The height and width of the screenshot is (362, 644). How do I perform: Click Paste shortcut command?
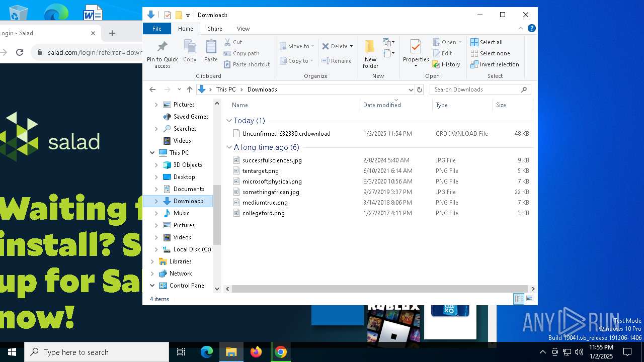click(247, 64)
